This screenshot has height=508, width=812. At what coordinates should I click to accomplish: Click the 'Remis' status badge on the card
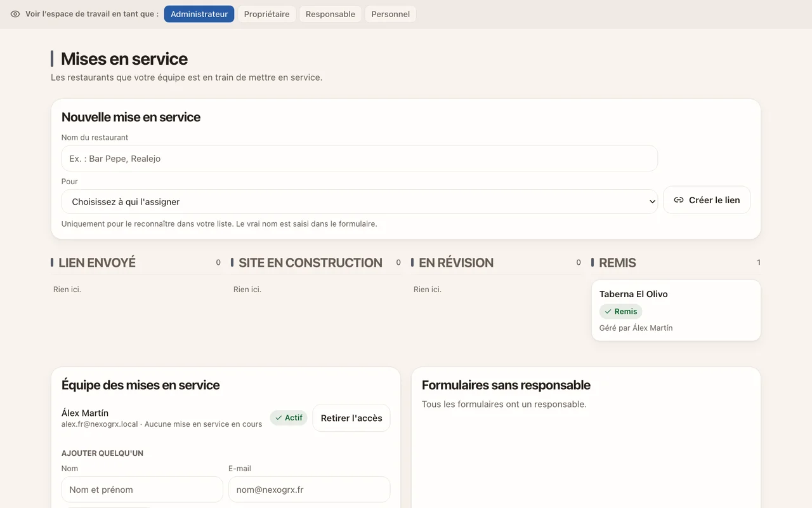pyautogui.click(x=620, y=312)
